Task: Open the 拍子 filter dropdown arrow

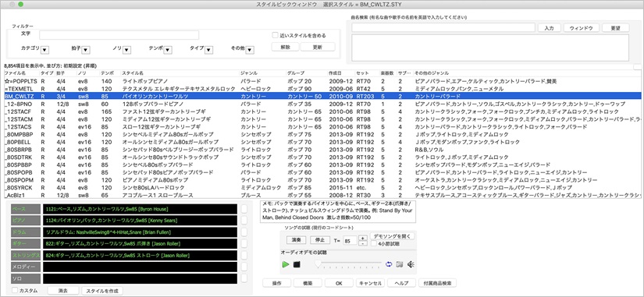Action: (85, 50)
